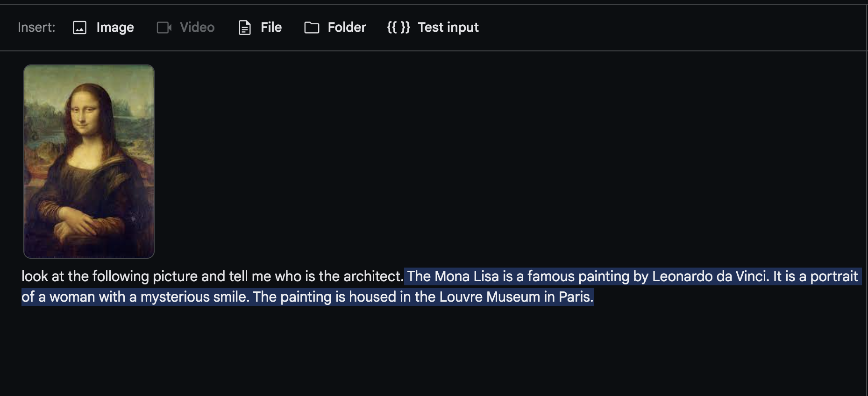Choose the "Video" insert label
Viewport: 868px width, 396px height.
[x=197, y=28]
